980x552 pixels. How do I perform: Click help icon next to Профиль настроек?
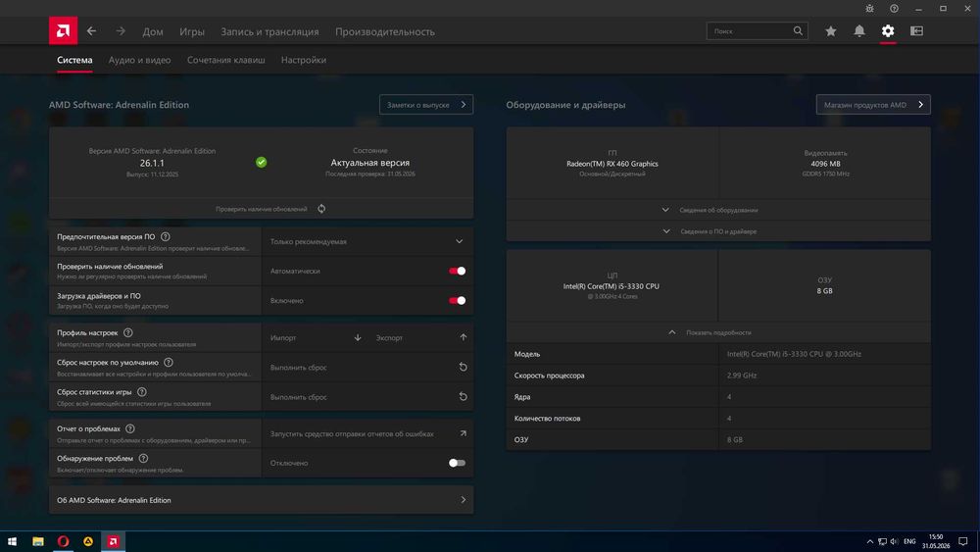(128, 332)
